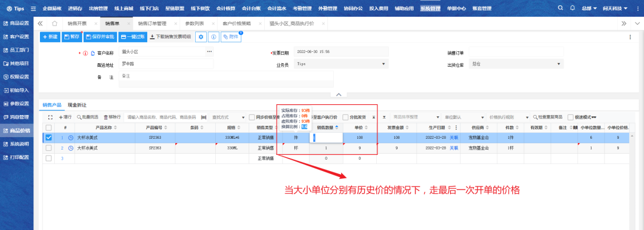644x230 pixels.
Task: Click the clock history icon in row 2
Action: click(x=70, y=148)
